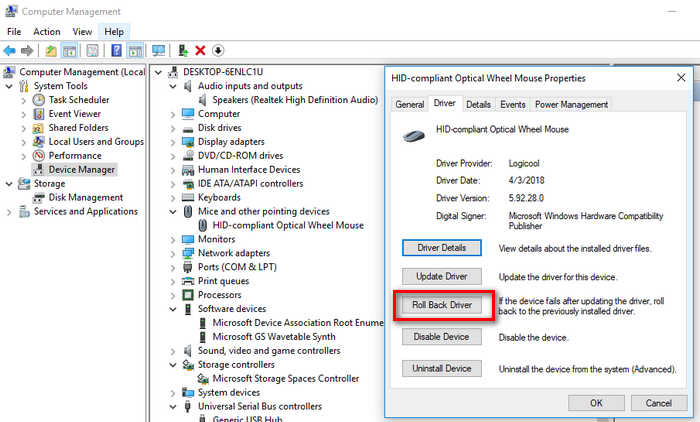
Task: Expand Sound, video and game controllers
Action: (x=173, y=351)
